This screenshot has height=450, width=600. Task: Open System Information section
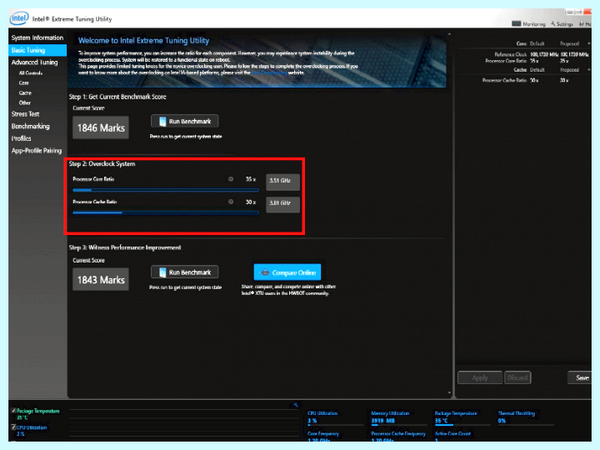(x=37, y=38)
